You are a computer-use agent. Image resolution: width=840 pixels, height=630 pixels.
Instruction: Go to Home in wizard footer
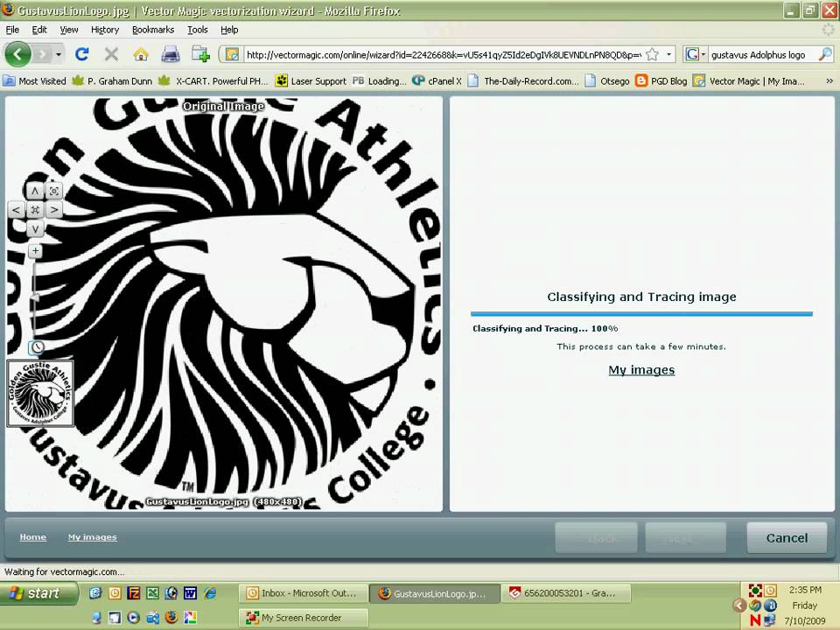(32, 536)
